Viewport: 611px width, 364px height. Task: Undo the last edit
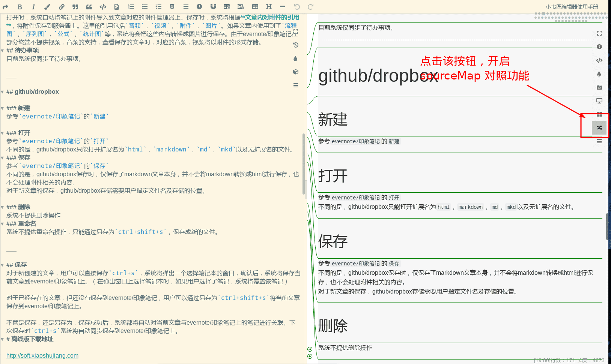(297, 7)
